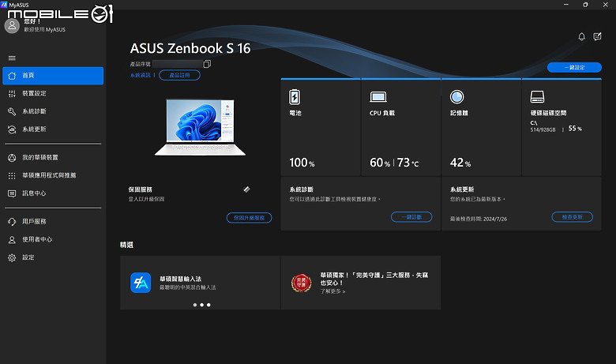Open the 了解更多 link
The image size is (616, 364).
(x=332, y=291)
